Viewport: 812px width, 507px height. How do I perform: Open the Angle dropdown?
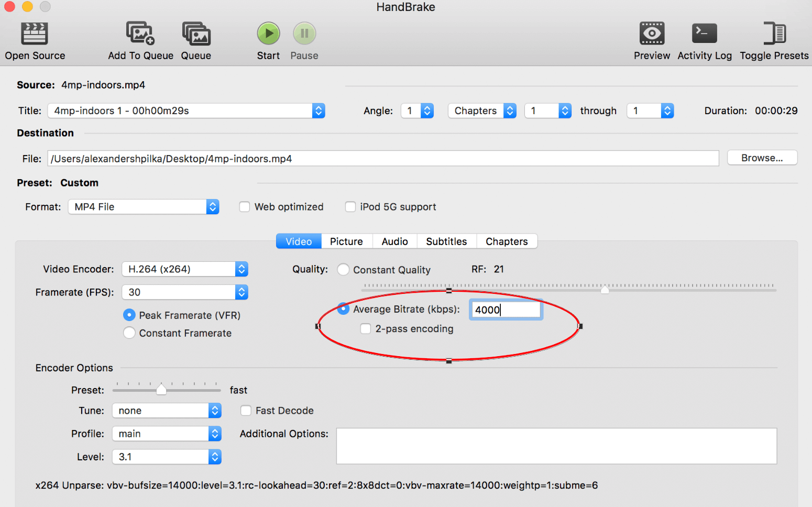click(x=418, y=111)
